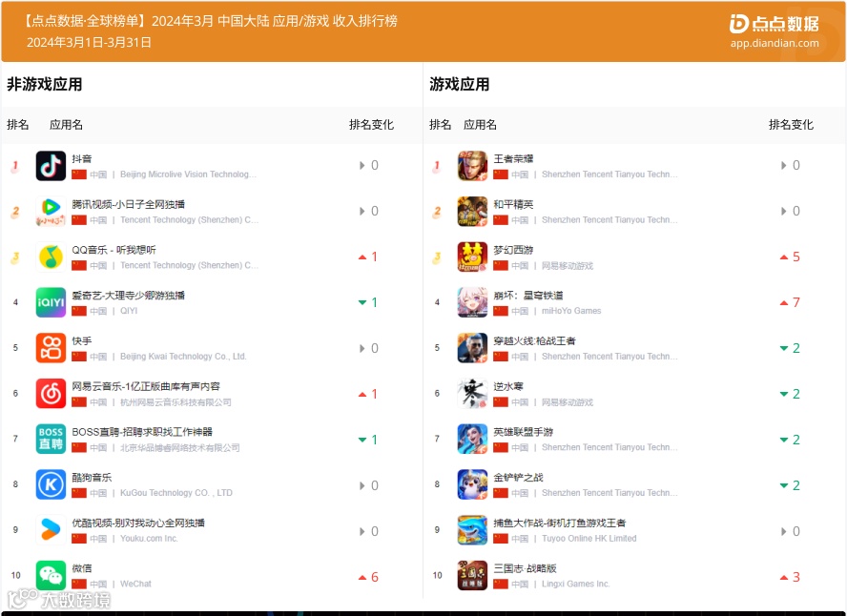Image resolution: width=847 pixels, height=616 pixels.
Task: Click the WeChat (微信) app icon
Action: coord(51,576)
